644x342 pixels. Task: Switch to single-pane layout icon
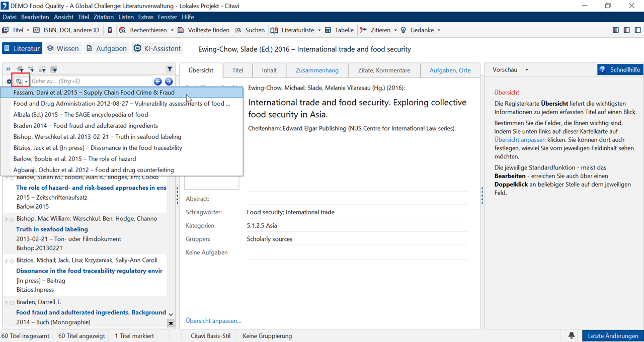pyautogui.click(x=637, y=30)
